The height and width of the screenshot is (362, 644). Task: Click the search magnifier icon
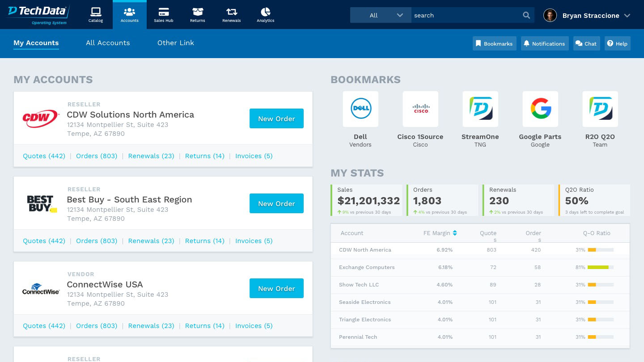click(526, 15)
